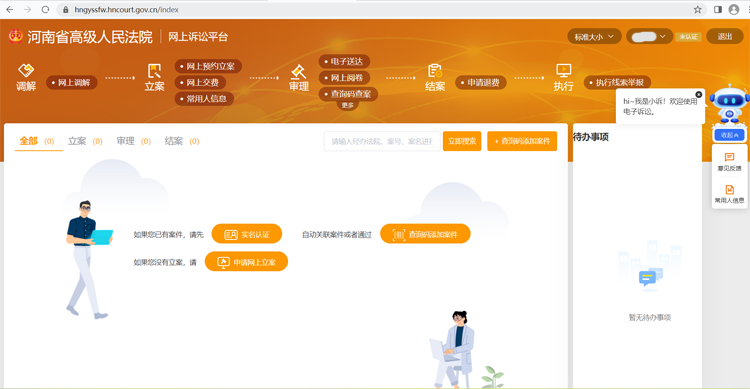Expand 更多 under 审理 options
This screenshot has height=389, width=750.
coord(348,105)
